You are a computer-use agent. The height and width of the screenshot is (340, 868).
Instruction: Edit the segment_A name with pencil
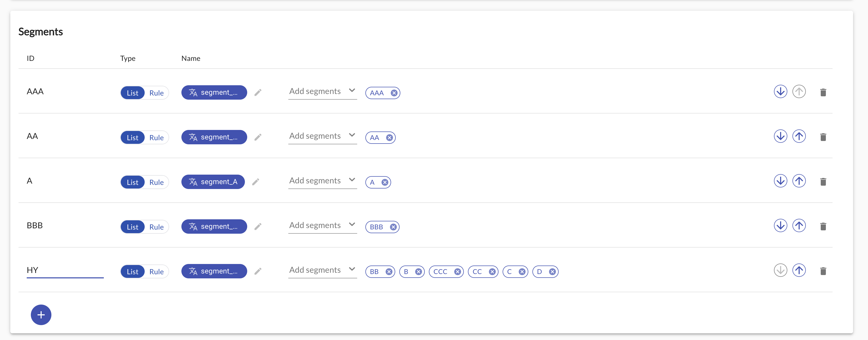[x=256, y=182]
